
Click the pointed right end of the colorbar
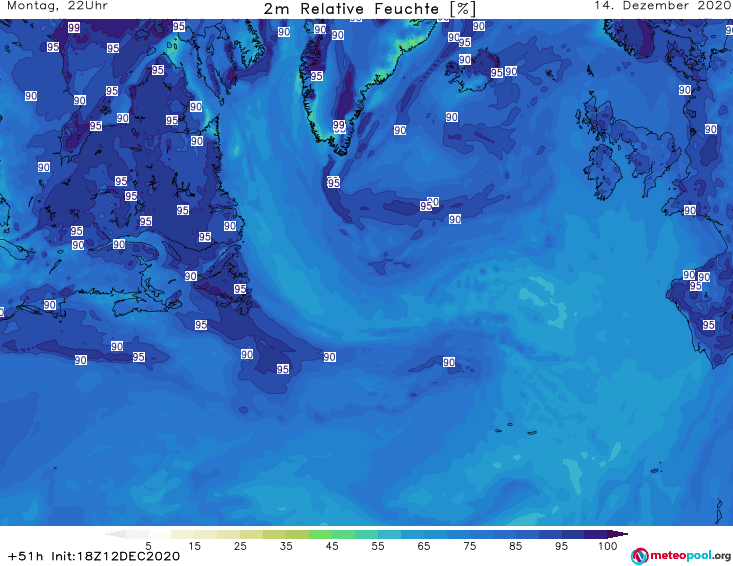(619, 534)
